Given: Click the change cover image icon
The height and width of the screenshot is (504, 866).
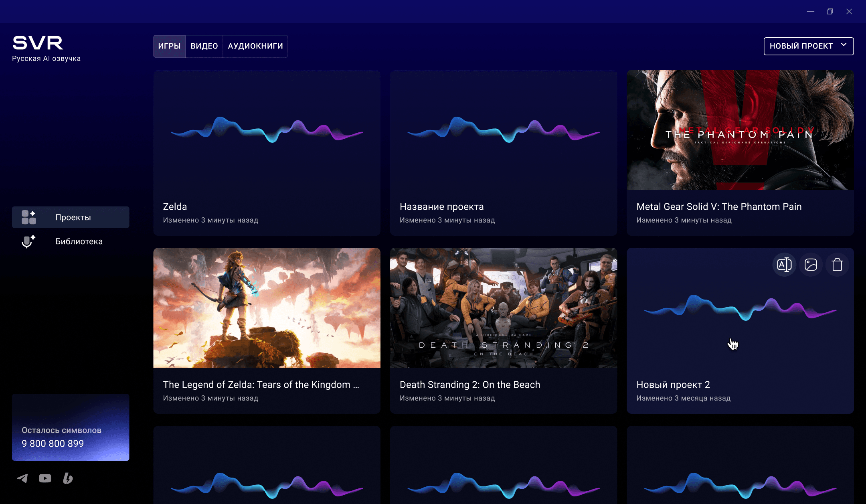Looking at the screenshot, I should (811, 265).
